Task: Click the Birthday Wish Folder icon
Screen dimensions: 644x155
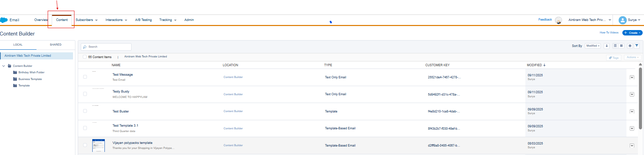Action: (x=15, y=72)
